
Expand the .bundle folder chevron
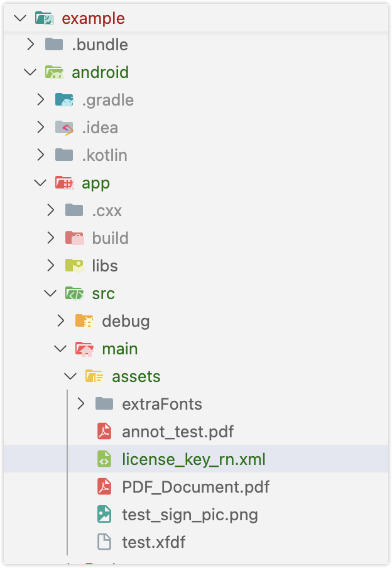30,44
